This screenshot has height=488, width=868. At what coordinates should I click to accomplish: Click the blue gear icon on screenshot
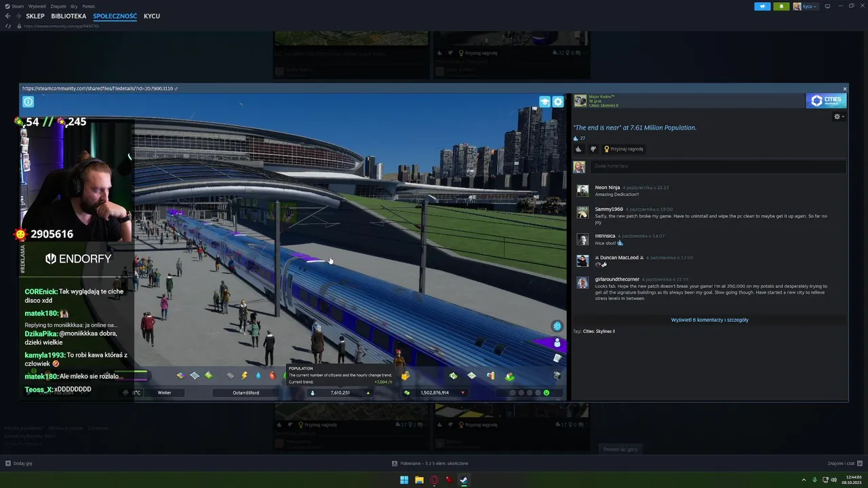click(558, 102)
